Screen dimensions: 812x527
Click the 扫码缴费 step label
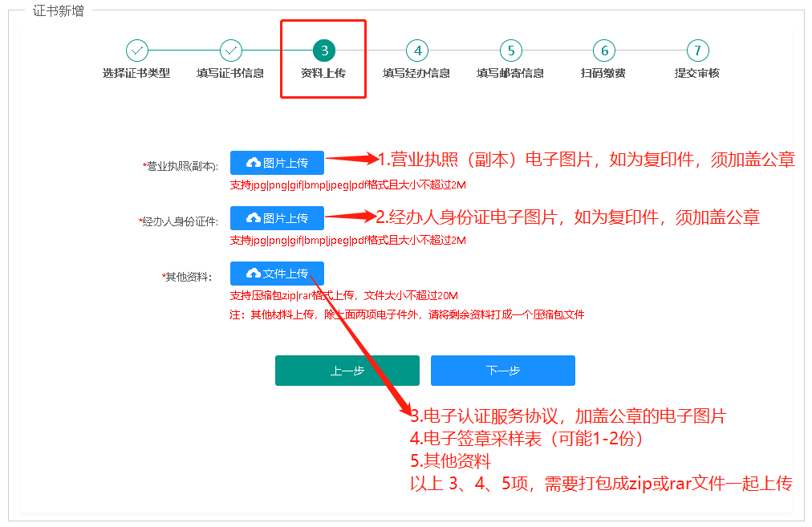coord(603,73)
